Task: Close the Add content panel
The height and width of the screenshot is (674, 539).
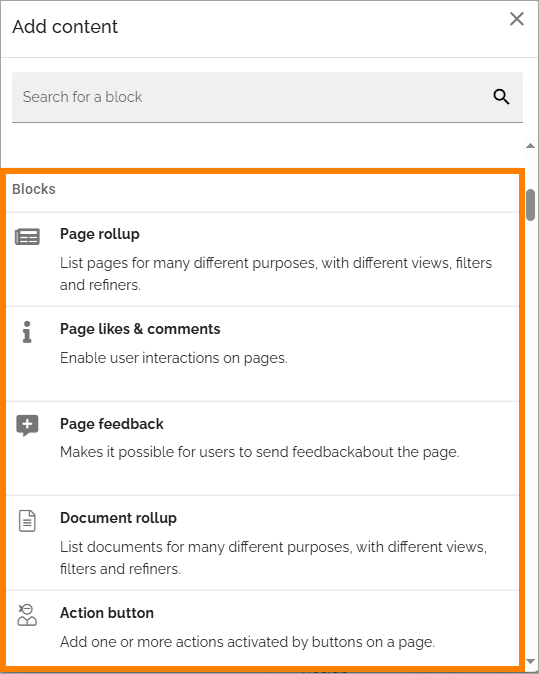Action: click(517, 19)
